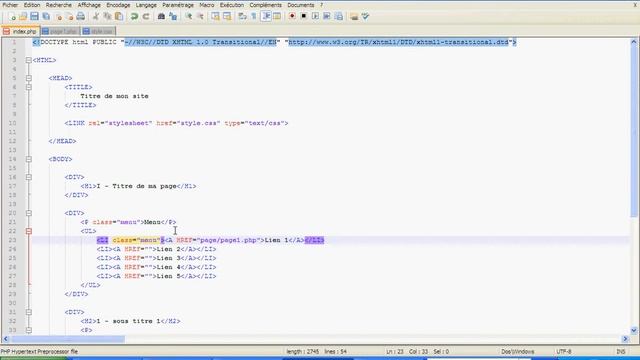Stop macro recording with black square
The height and width of the screenshot is (360, 640).
pyautogui.click(x=304, y=17)
